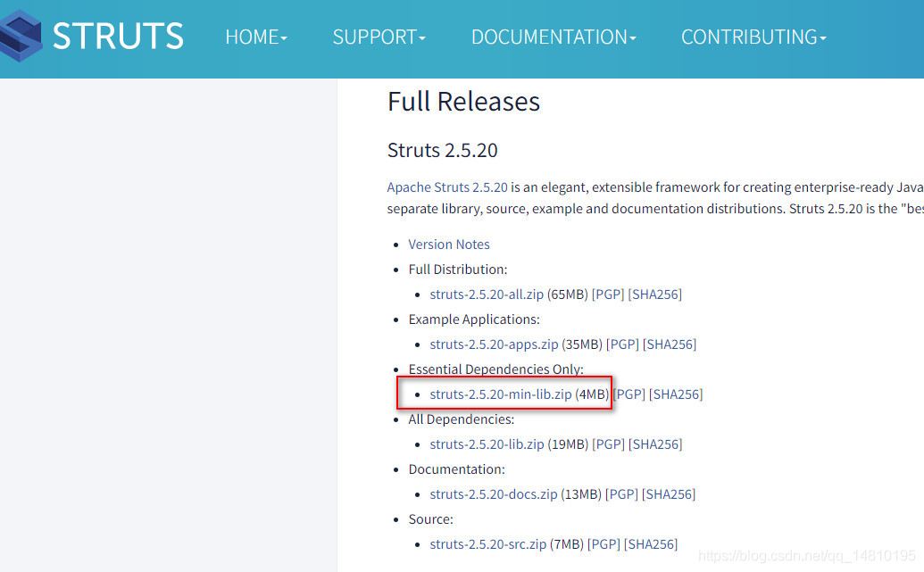Download struts-2.5.20-src.zip
The height and width of the screenshot is (572, 924).
[x=488, y=545]
